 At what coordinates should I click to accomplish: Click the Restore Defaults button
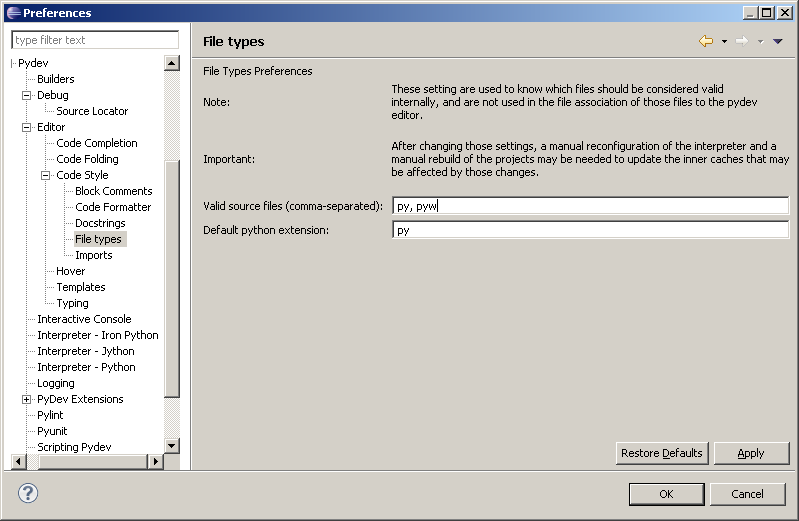point(662,453)
